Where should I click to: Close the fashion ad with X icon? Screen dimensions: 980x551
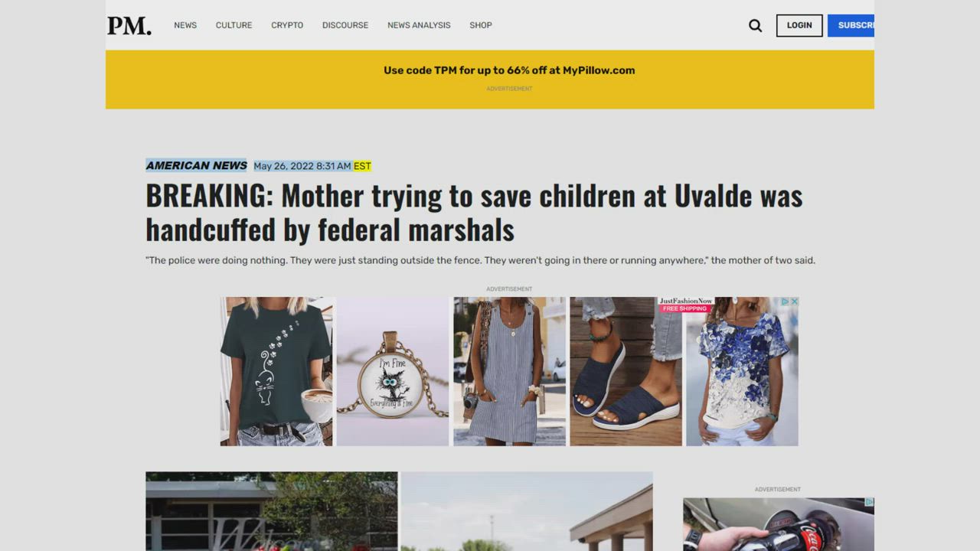(x=794, y=302)
